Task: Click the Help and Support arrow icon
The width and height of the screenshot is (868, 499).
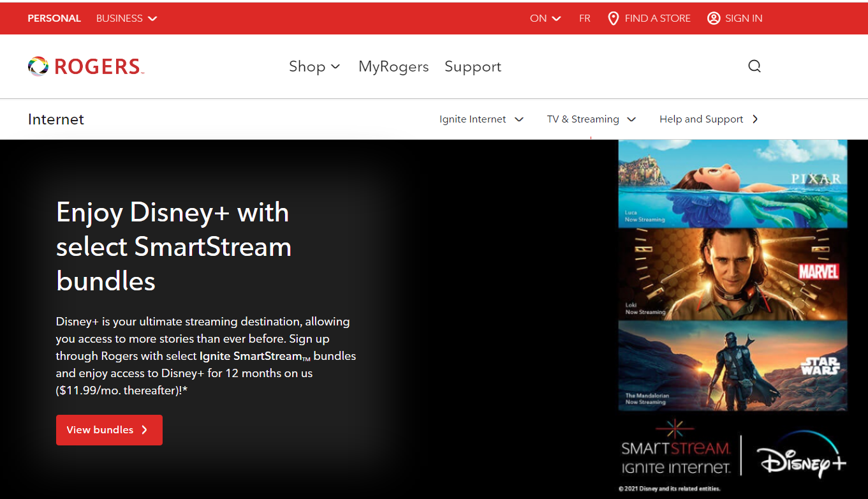Action: [x=755, y=119]
